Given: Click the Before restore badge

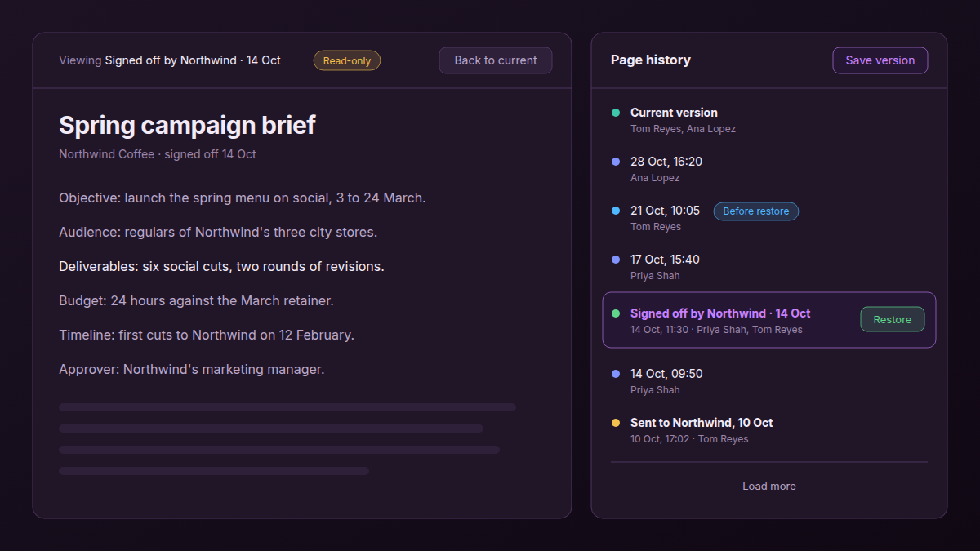Looking at the screenshot, I should (x=755, y=211).
